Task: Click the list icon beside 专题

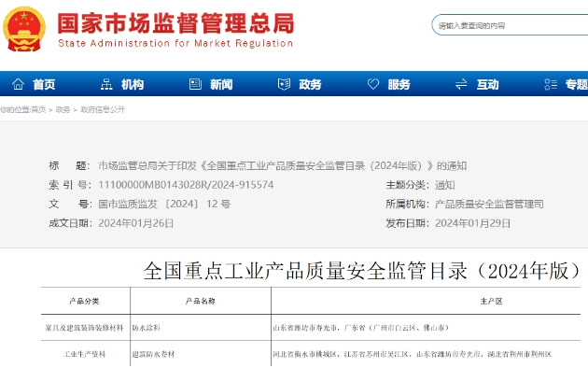Action: 551,84
